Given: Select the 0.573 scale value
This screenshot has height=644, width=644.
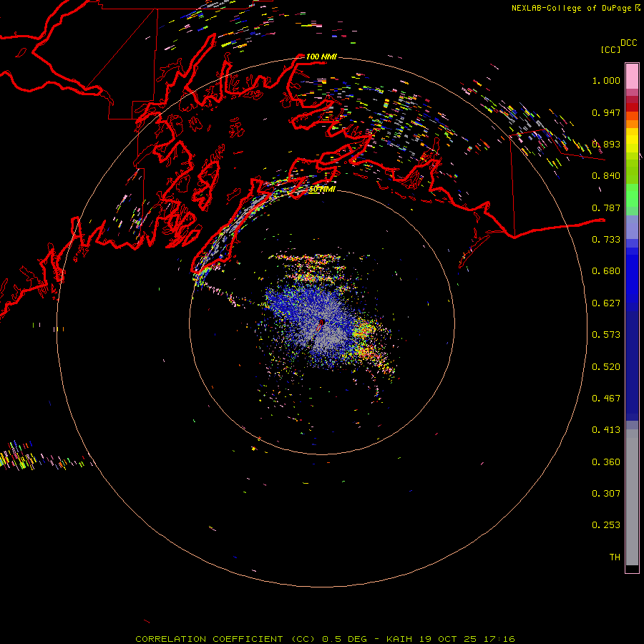Looking at the screenshot, I should coord(606,335).
